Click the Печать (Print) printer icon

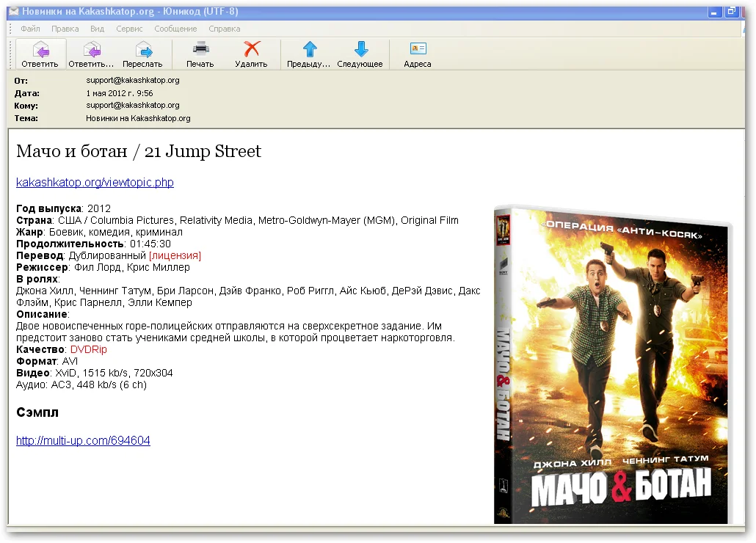pyautogui.click(x=200, y=49)
